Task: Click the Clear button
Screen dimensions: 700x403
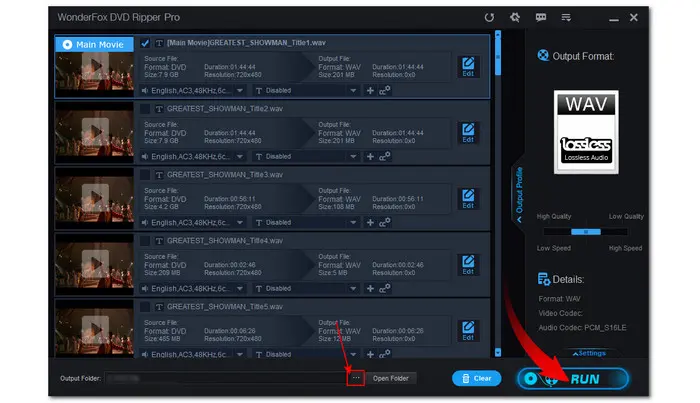Action: tap(476, 378)
